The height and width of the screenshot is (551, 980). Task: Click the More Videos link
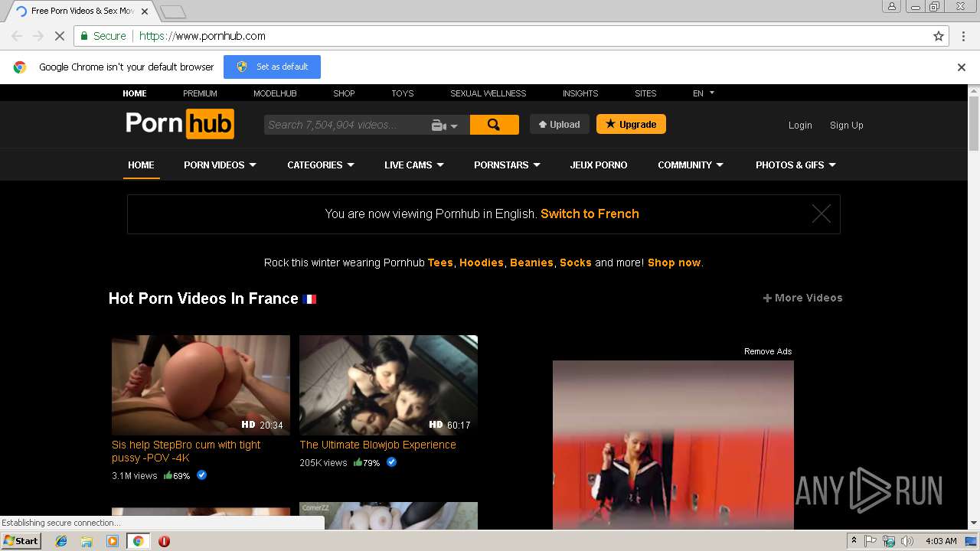click(802, 298)
